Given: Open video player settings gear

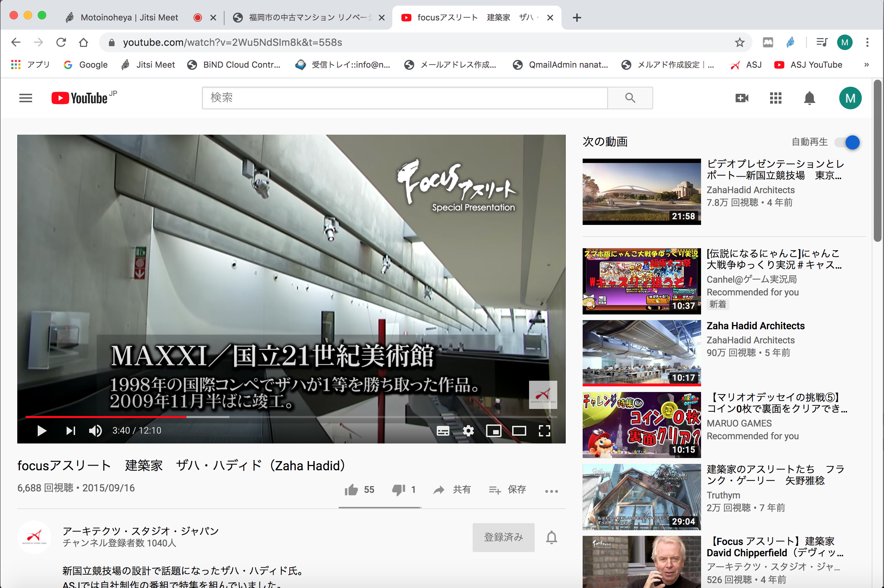Looking at the screenshot, I should (468, 431).
